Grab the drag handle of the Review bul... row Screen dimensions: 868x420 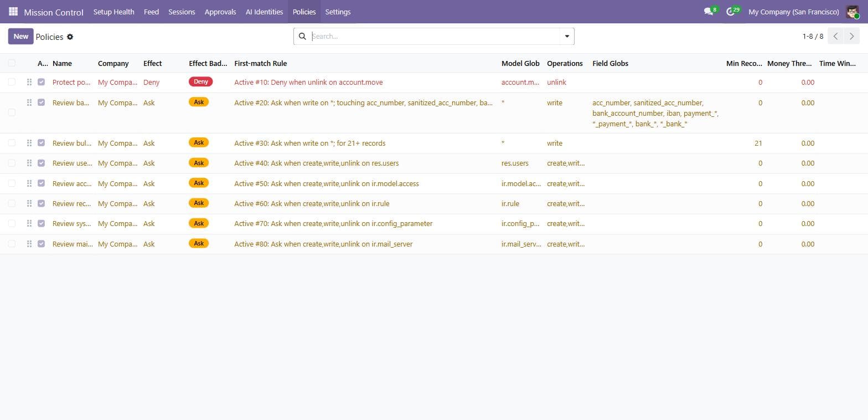(29, 143)
